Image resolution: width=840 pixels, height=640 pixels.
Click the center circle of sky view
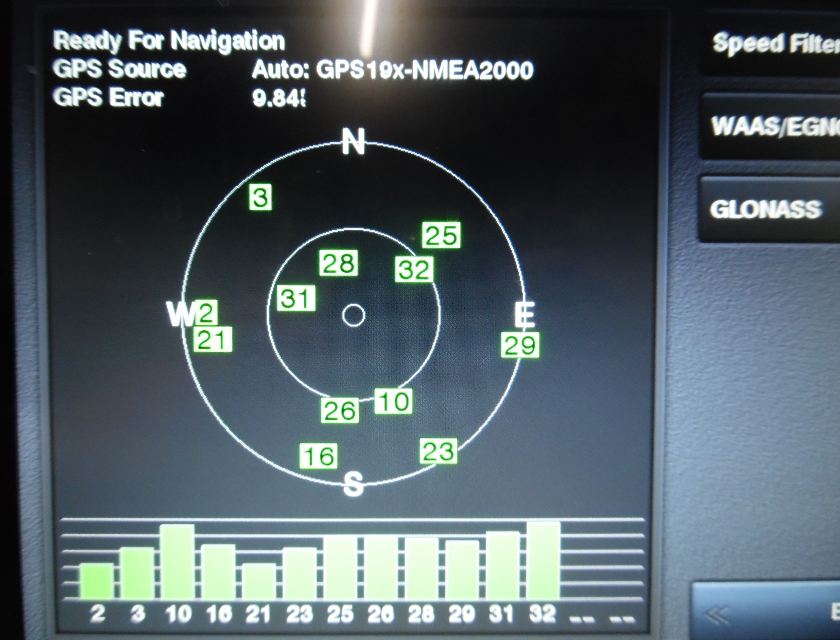pyautogui.click(x=354, y=316)
